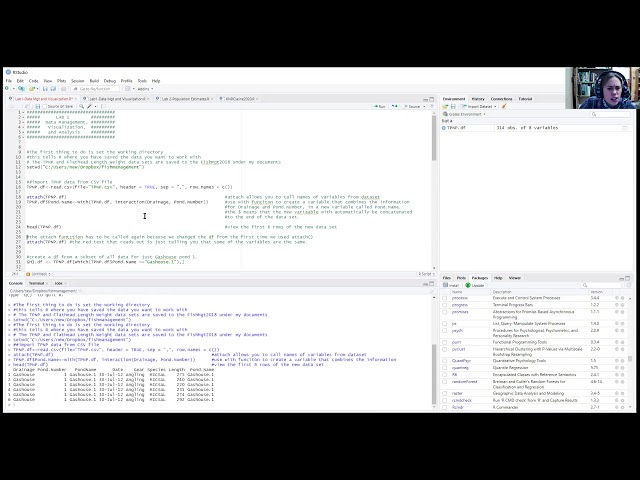Click the new project icon in main toolbar

pyautogui.click(x=21, y=89)
